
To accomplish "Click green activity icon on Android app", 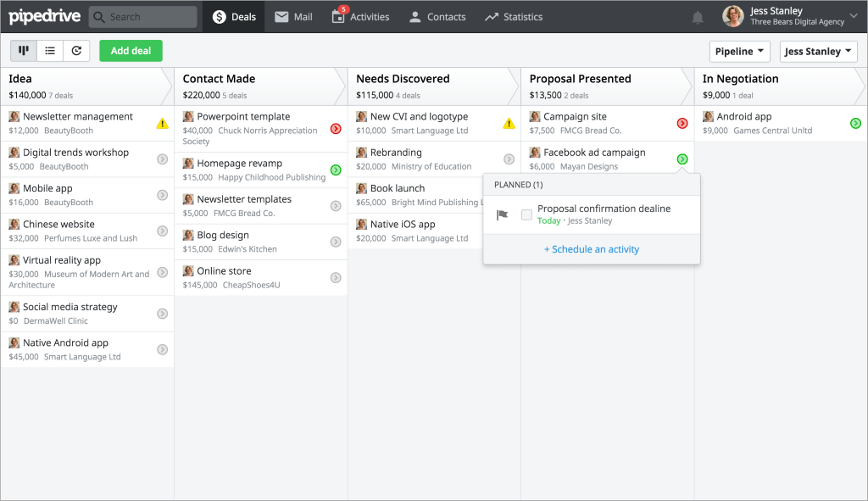I will [x=855, y=124].
